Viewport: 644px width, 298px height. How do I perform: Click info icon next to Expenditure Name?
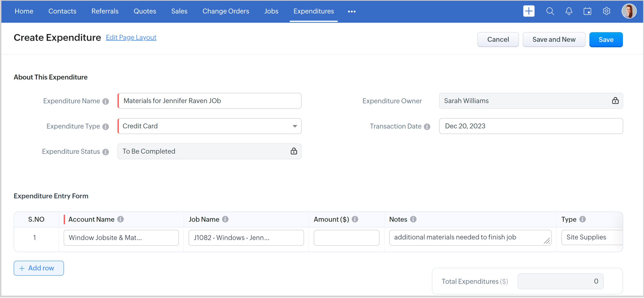[x=106, y=101]
